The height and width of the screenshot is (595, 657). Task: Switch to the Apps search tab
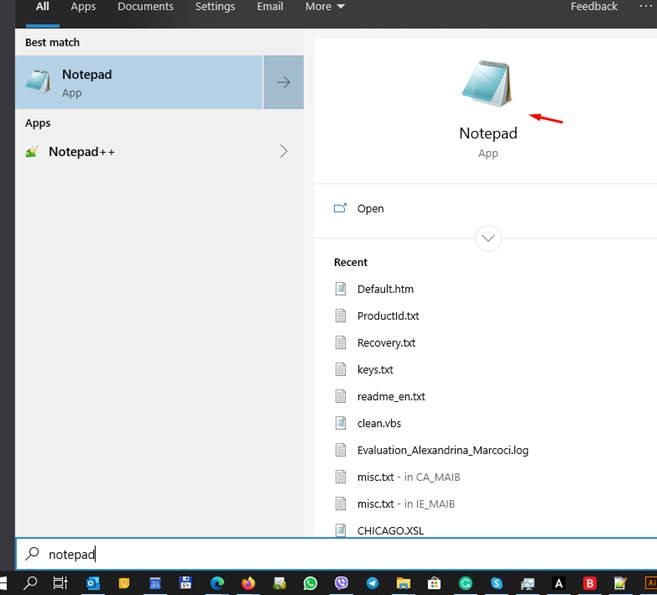click(x=83, y=7)
